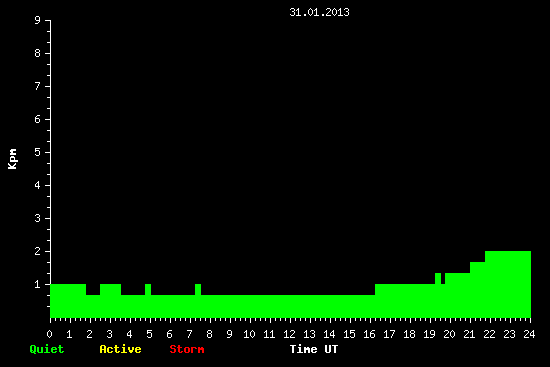Click the tall green bar near hour 23

point(508,284)
